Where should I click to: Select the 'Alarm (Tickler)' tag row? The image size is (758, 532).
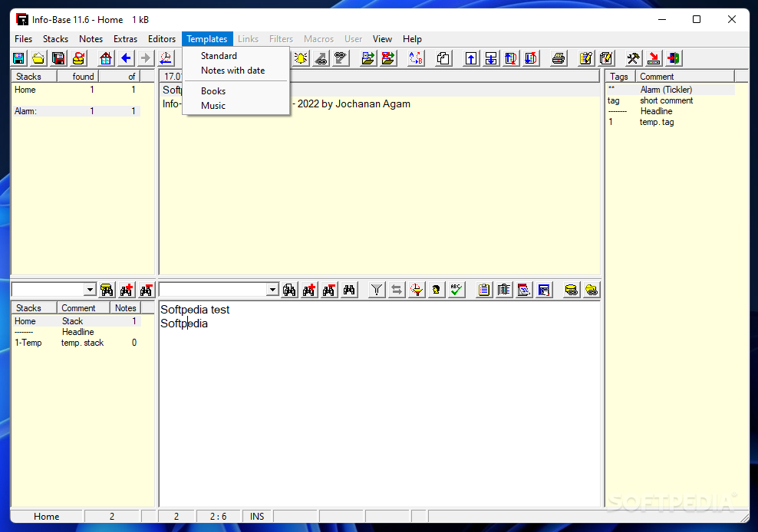tap(671, 90)
